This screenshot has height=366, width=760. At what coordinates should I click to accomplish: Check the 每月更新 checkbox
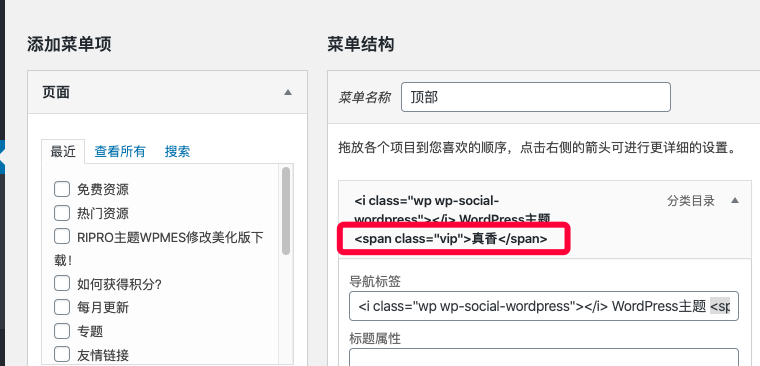(62, 307)
